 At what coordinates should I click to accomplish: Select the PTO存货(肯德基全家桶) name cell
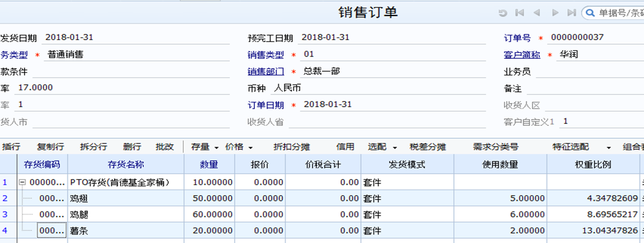[126, 182]
